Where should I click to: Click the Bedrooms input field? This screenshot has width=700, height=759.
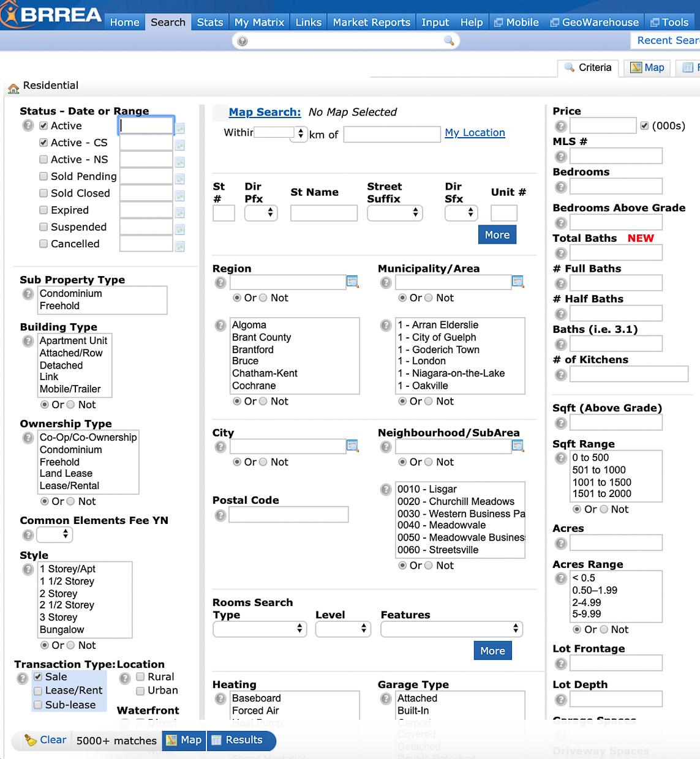coord(616,187)
